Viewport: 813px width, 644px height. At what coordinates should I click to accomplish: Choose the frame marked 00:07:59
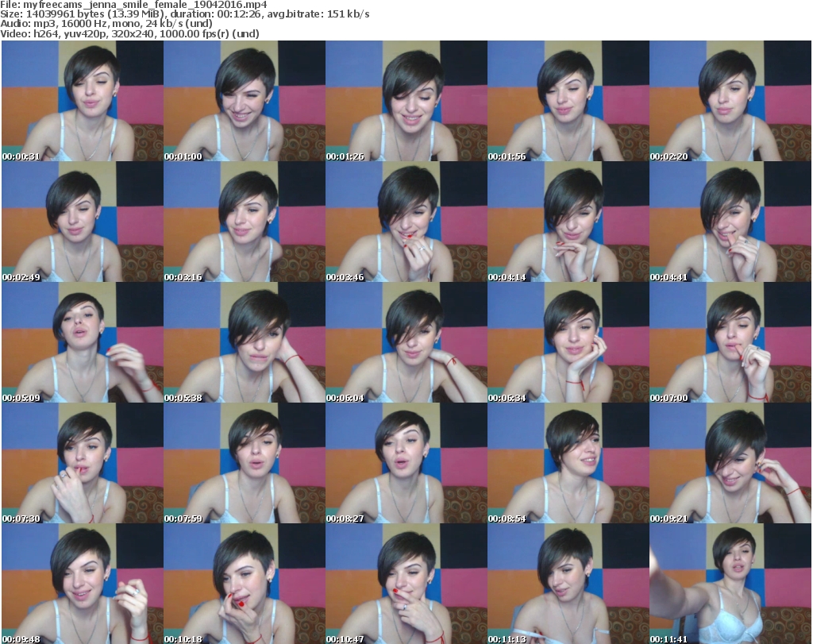coord(245,463)
